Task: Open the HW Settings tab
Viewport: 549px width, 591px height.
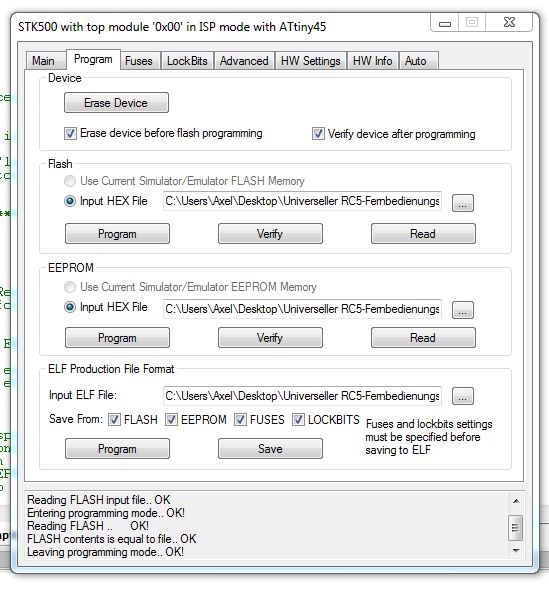Action: click(x=310, y=61)
